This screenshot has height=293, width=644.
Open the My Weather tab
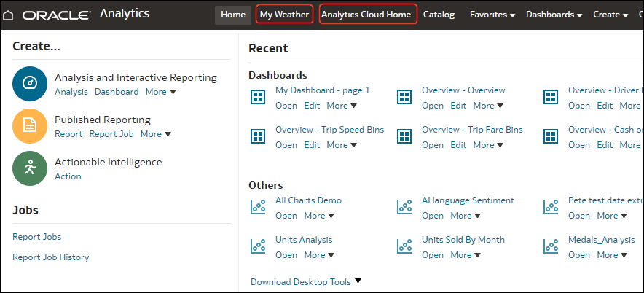[x=285, y=15]
